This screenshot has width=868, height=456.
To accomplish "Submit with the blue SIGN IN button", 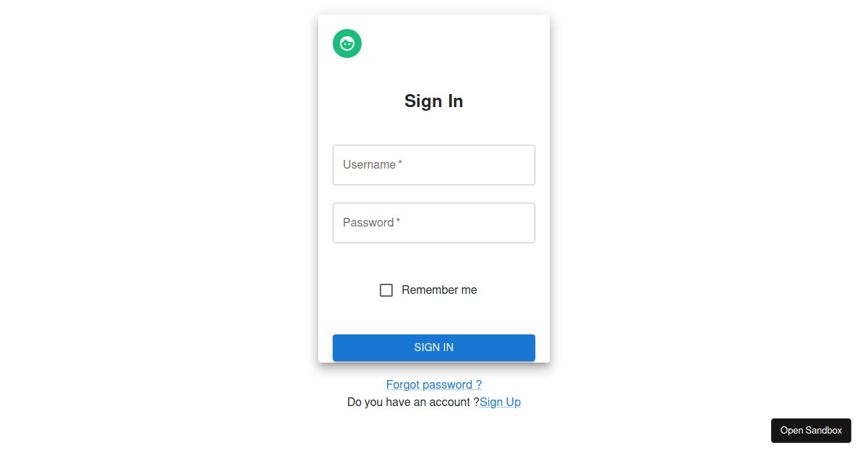I will [x=434, y=347].
